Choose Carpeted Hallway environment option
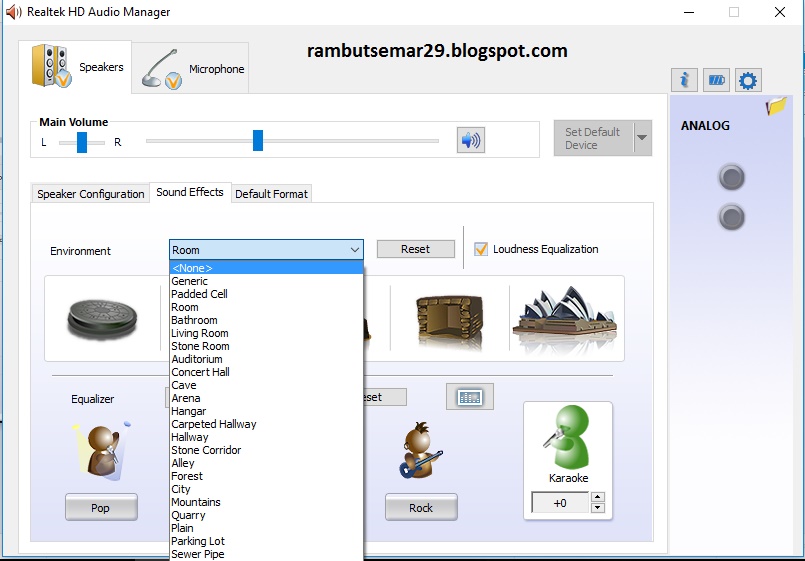This screenshot has width=805, height=561. [x=266, y=424]
